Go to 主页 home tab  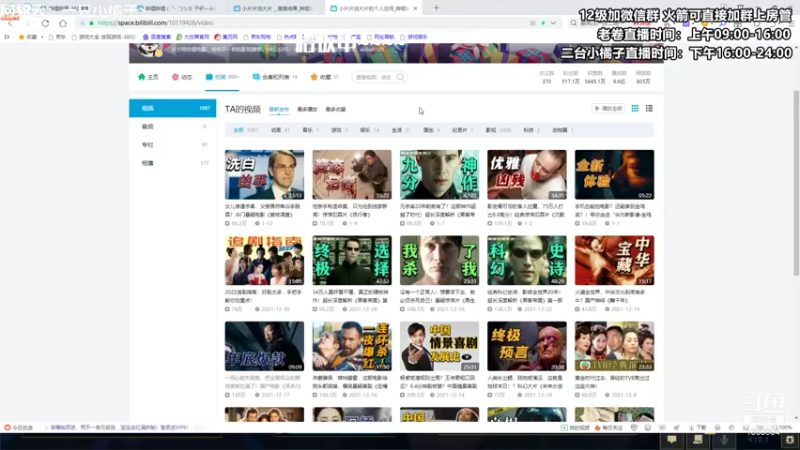coord(148,77)
